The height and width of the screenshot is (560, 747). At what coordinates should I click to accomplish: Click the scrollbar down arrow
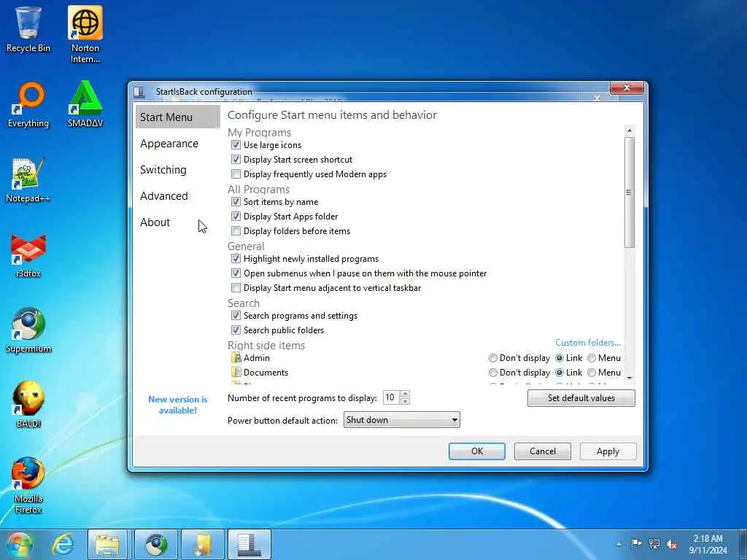630,378
